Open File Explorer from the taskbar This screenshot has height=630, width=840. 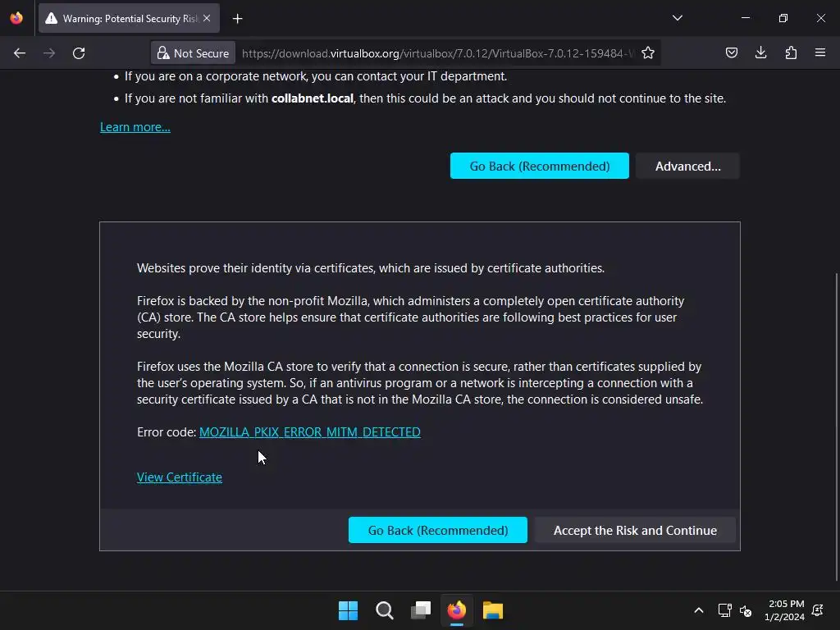click(x=493, y=610)
